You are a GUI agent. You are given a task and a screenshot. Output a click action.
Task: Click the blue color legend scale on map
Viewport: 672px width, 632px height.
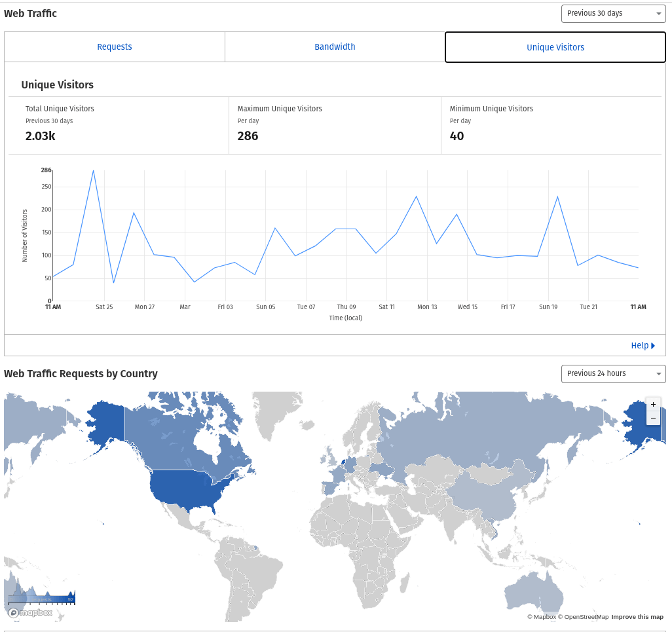(x=41, y=599)
